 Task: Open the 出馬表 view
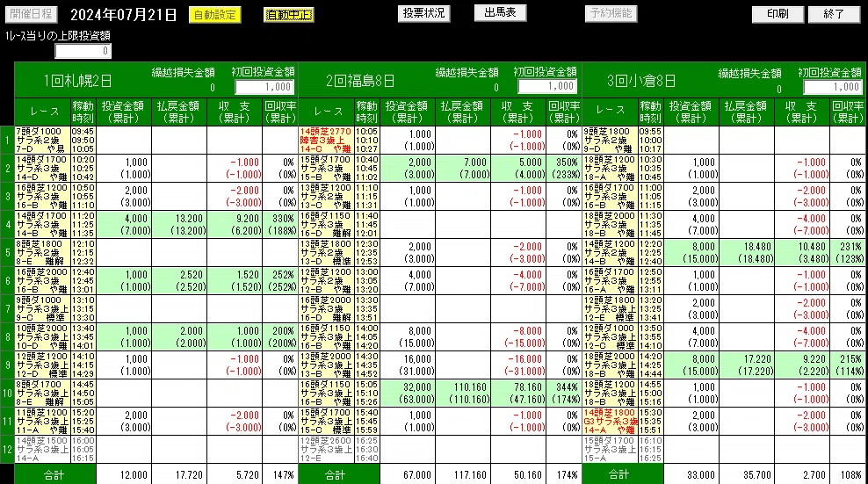[x=500, y=12]
